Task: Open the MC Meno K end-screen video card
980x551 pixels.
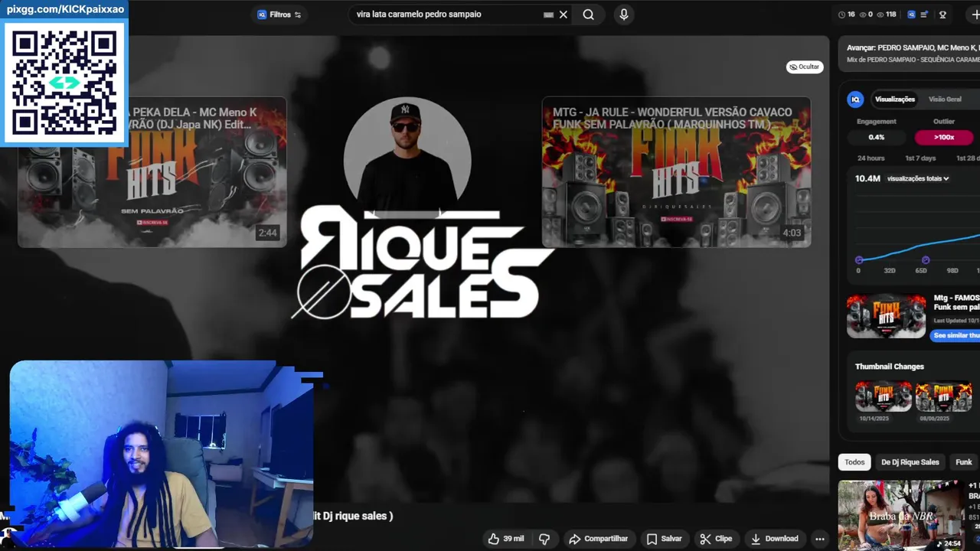Action: 152,172
